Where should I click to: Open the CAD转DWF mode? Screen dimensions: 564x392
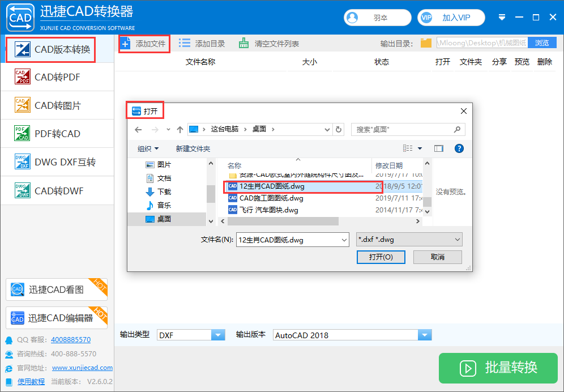(57, 190)
